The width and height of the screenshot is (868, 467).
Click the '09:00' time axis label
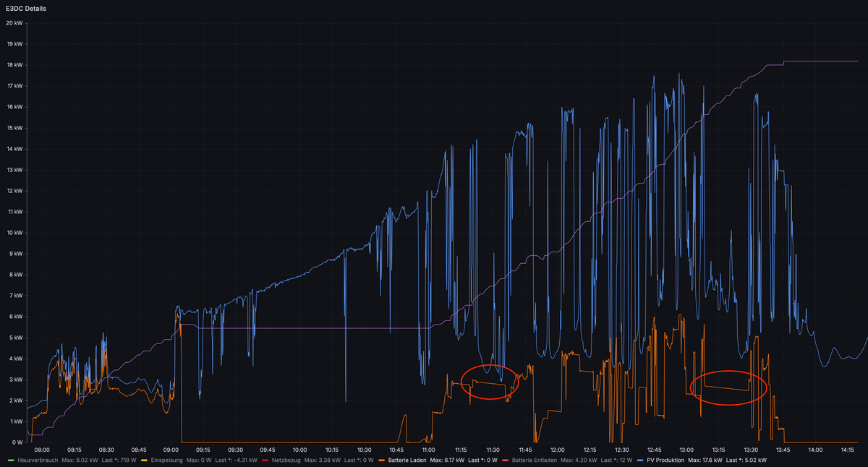point(171,450)
